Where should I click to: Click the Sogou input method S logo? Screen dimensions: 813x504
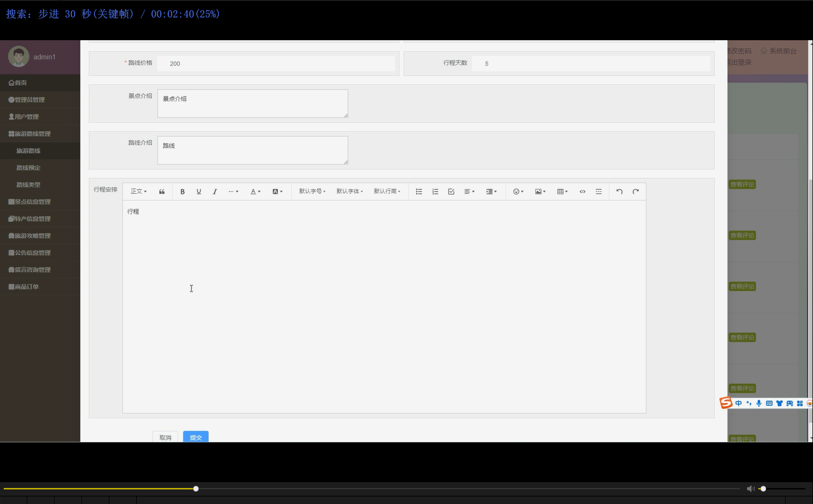point(726,403)
